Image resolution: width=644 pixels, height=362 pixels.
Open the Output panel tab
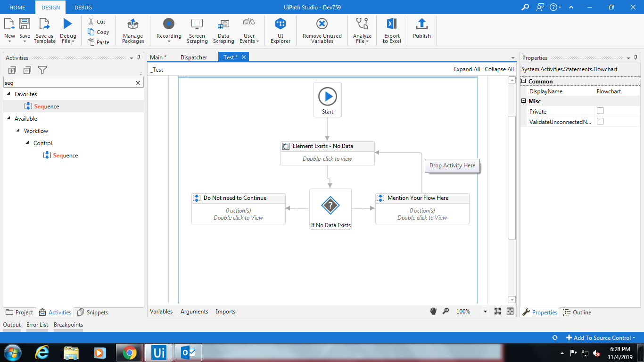12,325
